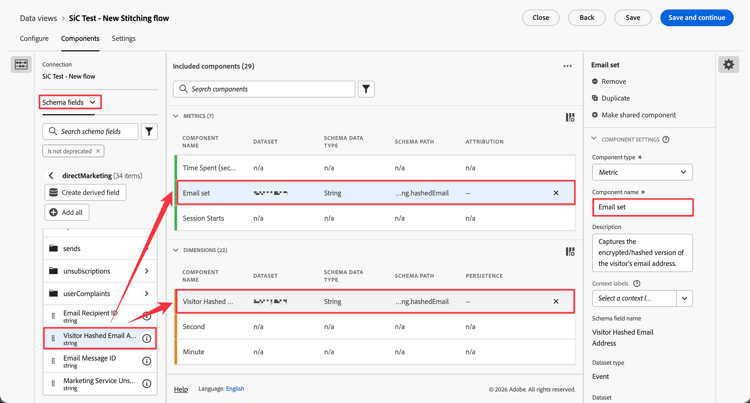Open column settings icon for Dimensions

pos(570,251)
